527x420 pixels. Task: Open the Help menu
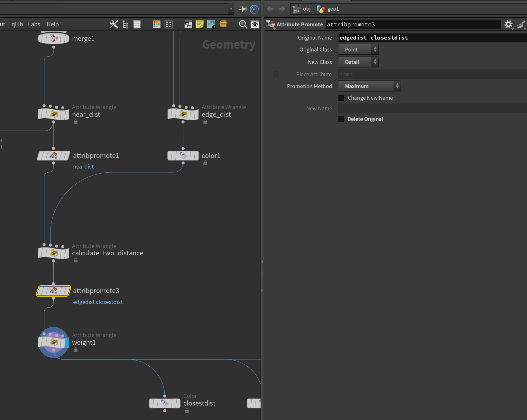click(52, 24)
